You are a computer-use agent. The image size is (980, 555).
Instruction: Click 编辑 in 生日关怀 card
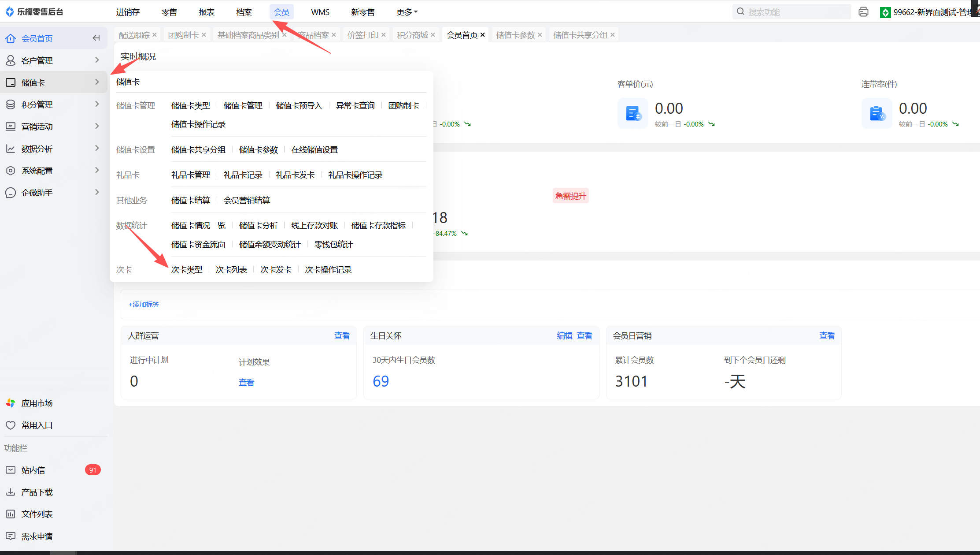pyautogui.click(x=564, y=335)
